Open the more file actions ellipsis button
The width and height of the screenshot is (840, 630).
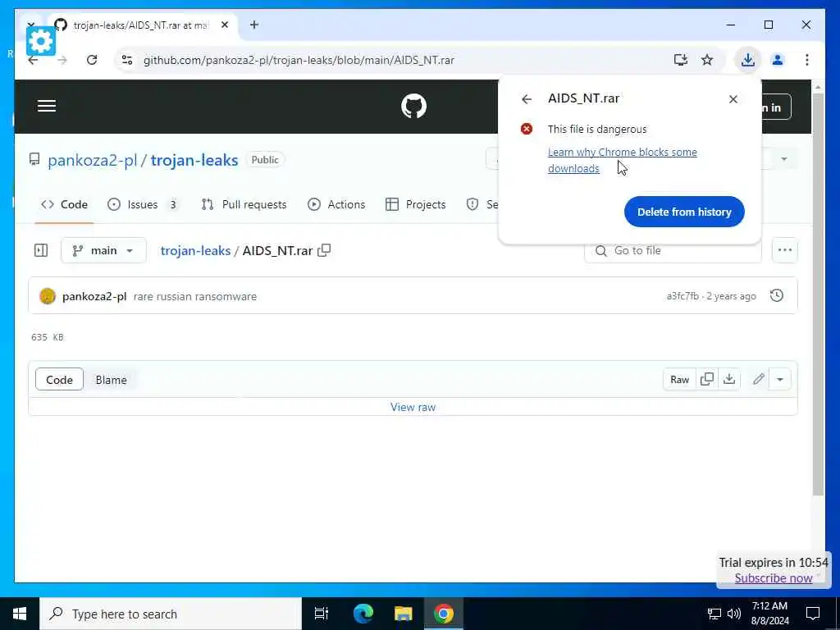pyautogui.click(x=784, y=250)
